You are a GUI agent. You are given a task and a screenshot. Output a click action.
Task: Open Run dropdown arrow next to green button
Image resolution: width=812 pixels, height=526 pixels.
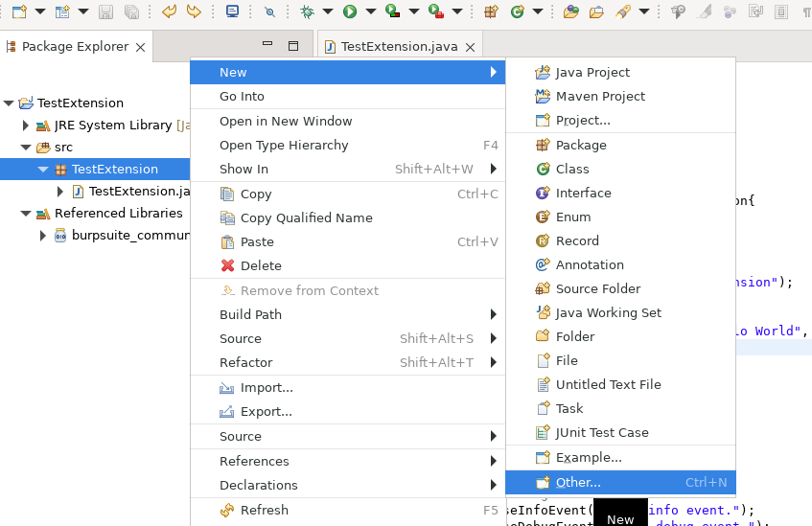(x=370, y=11)
